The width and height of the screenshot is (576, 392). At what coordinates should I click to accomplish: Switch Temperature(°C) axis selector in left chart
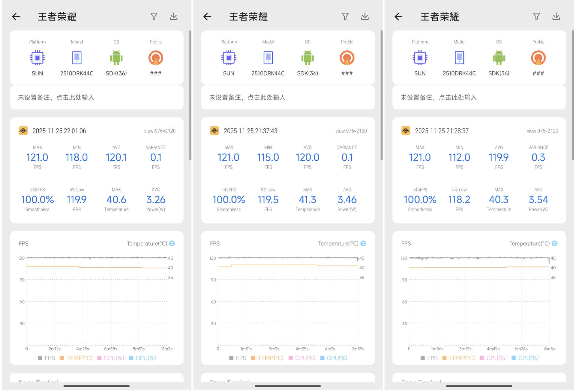[172, 243]
